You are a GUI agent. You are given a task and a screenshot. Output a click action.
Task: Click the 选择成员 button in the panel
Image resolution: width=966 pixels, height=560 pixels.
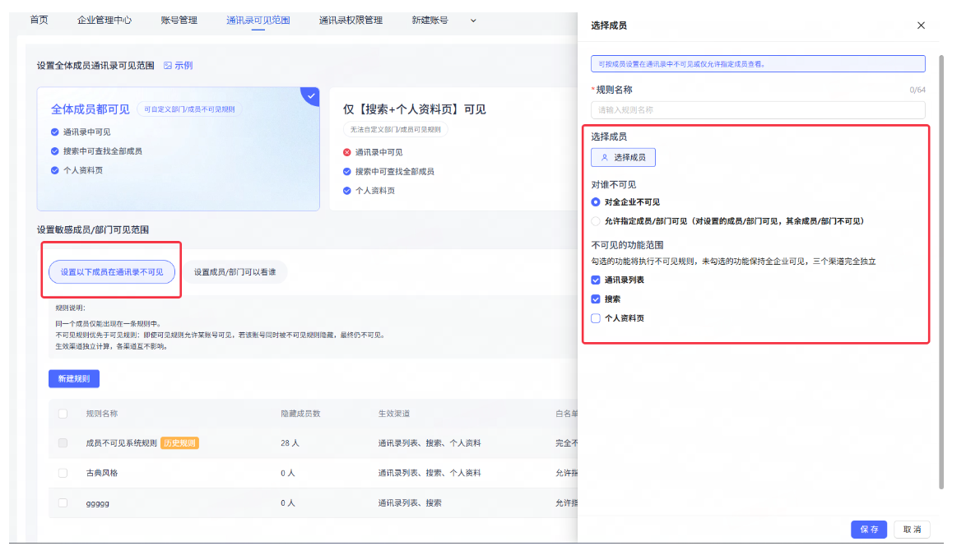[x=623, y=158]
